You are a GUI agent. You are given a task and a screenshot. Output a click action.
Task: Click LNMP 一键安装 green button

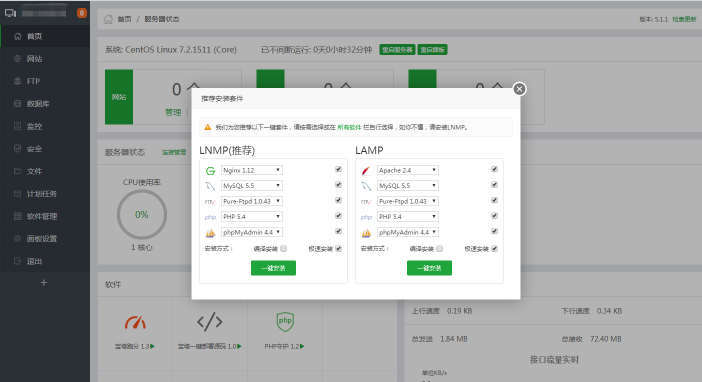(273, 268)
